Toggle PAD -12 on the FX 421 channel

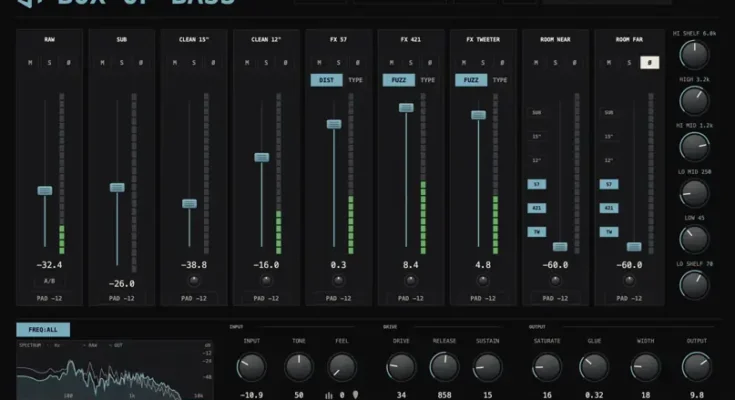coord(411,298)
